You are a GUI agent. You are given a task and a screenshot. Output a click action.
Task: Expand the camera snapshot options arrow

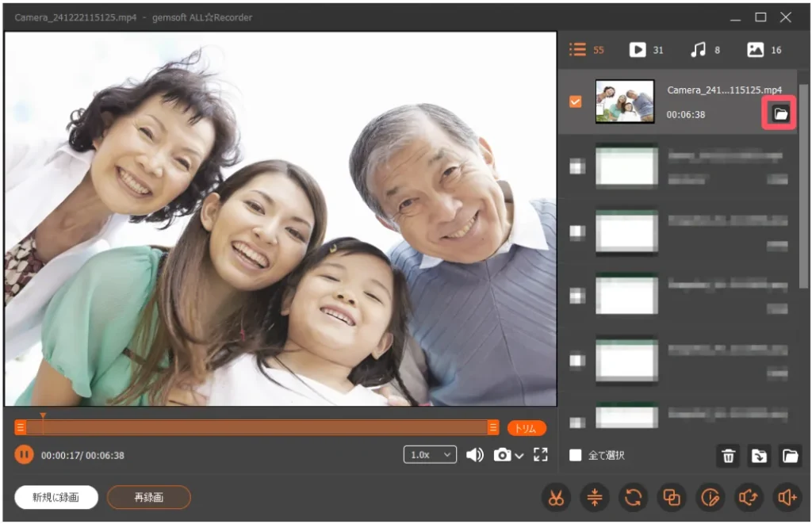[519, 456]
